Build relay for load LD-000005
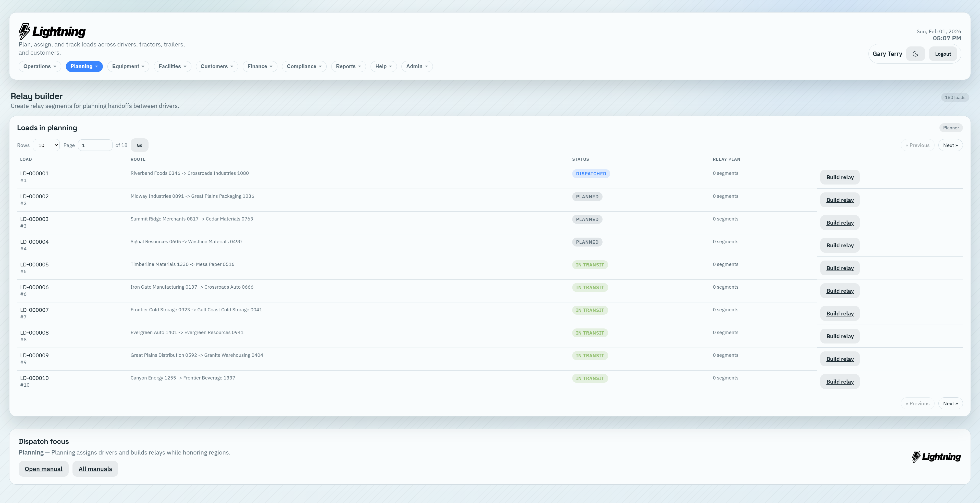980x503 pixels. pos(840,268)
